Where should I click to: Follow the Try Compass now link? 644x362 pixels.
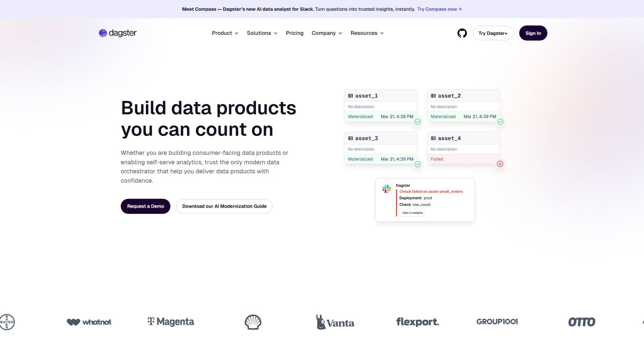[x=439, y=9]
